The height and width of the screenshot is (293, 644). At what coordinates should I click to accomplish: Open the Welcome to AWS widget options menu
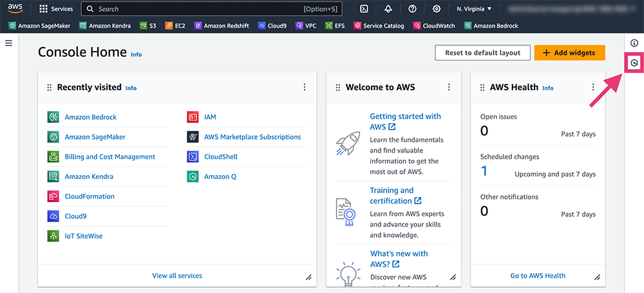[449, 87]
